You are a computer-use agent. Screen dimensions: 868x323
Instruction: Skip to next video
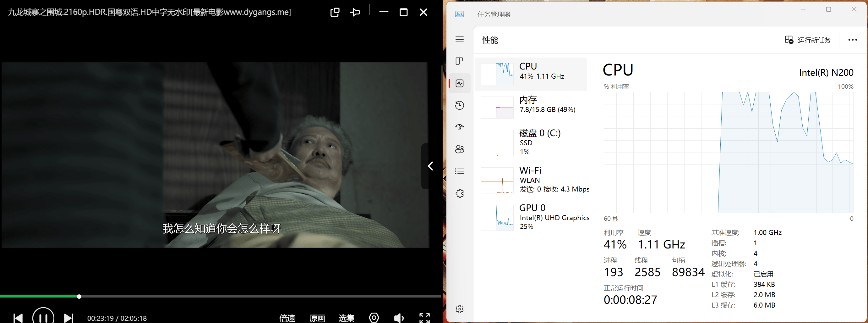[68, 318]
